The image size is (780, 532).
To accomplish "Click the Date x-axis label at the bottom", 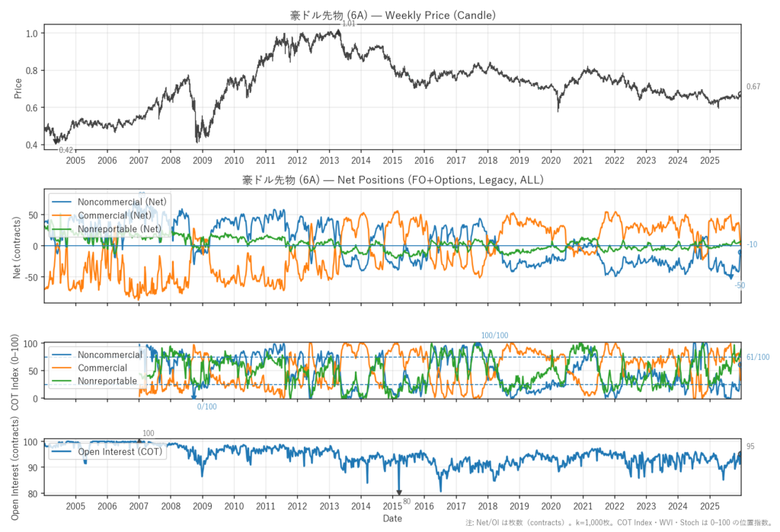I will (x=392, y=518).
